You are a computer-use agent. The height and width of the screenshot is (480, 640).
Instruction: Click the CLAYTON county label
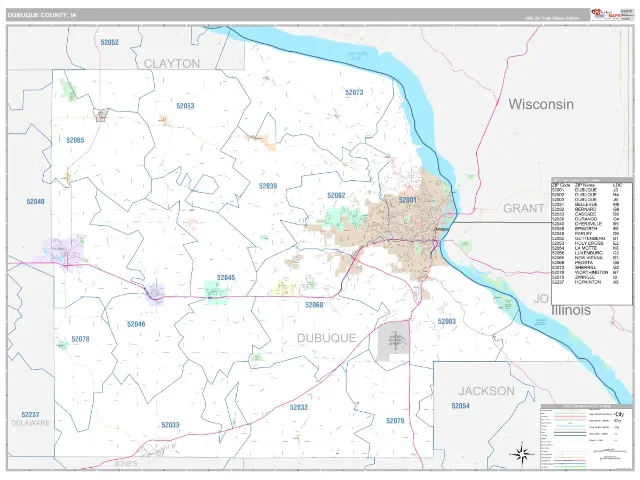[x=172, y=64]
